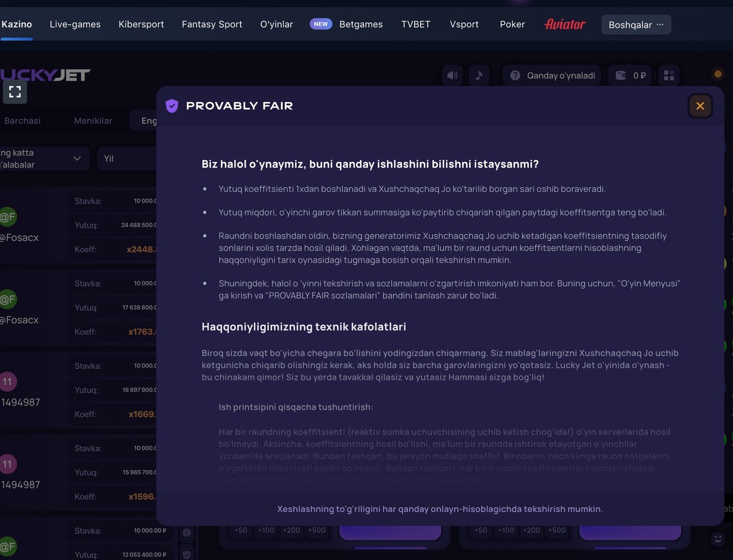Image resolution: width=733 pixels, height=560 pixels.
Task: Click the question mark help icon
Action: click(515, 76)
